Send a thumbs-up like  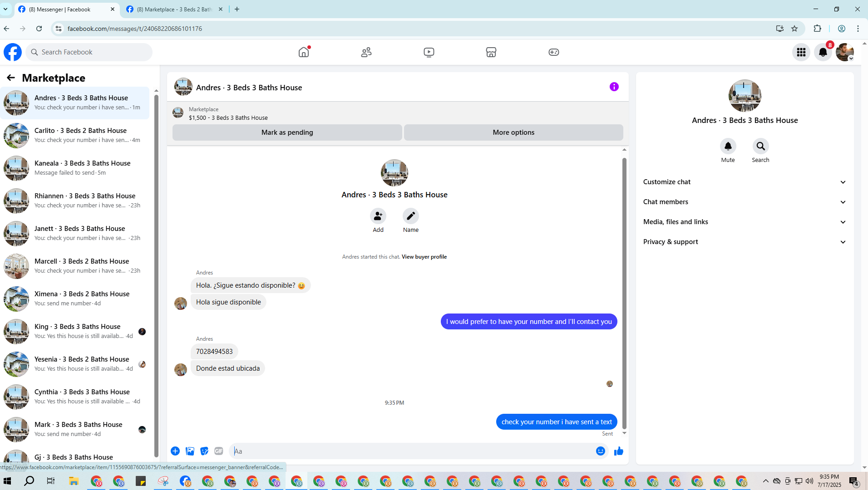tap(619, 451)
